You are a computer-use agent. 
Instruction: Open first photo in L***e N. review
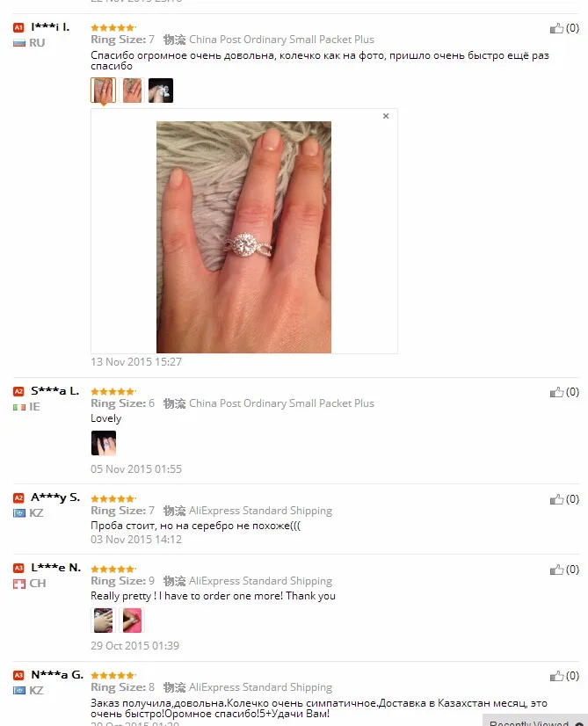103,621
